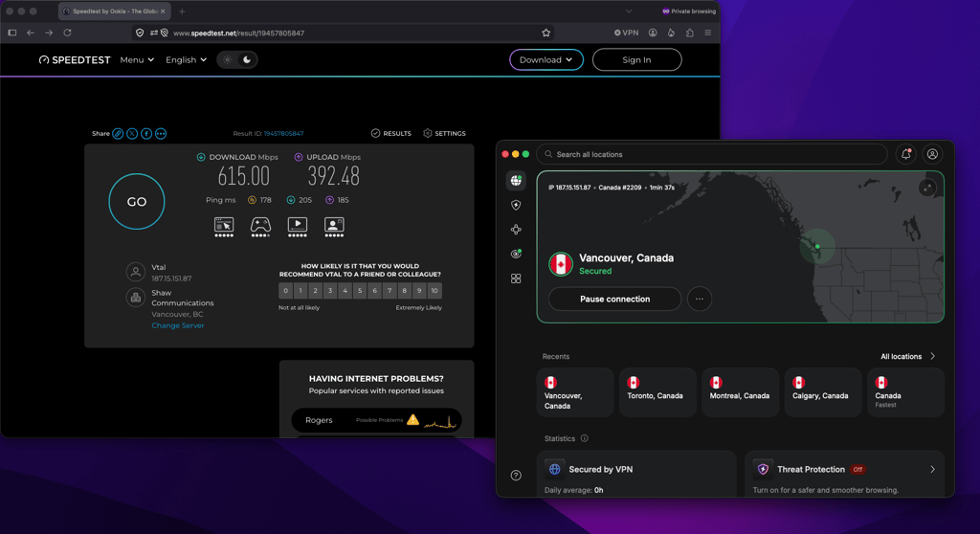Click the video streaming rating icon
Image resolution: width=980 pixels, height=534 pixels.
[x=298, y=227]
